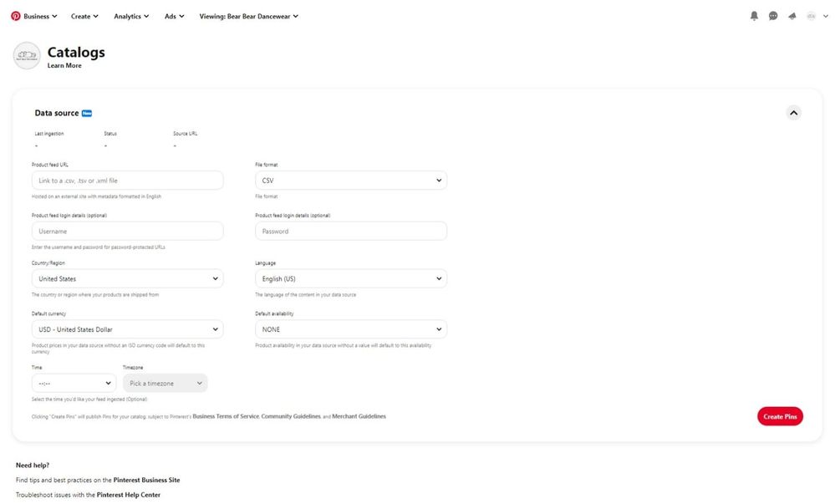Click the Product feed URL field

click(127, 181)
